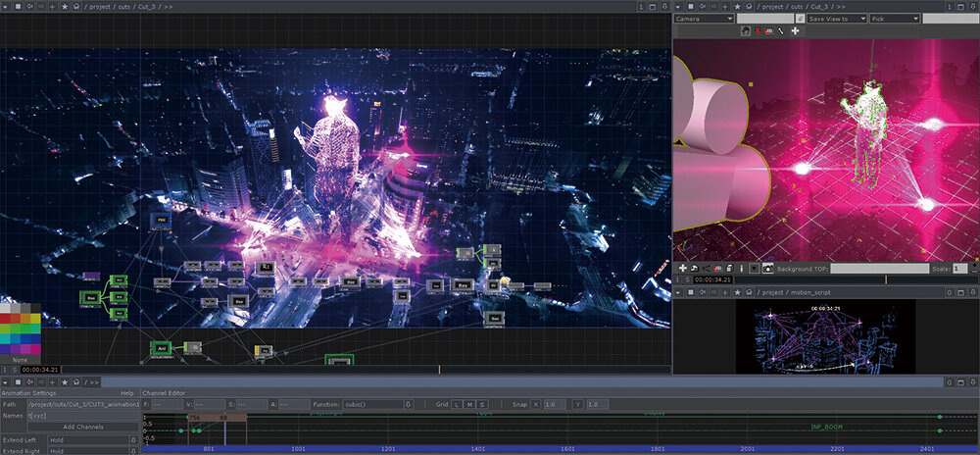Click the camera snapshot icon beside Background TOP
This screenshot has width=980, height=455.
point(767,268)
